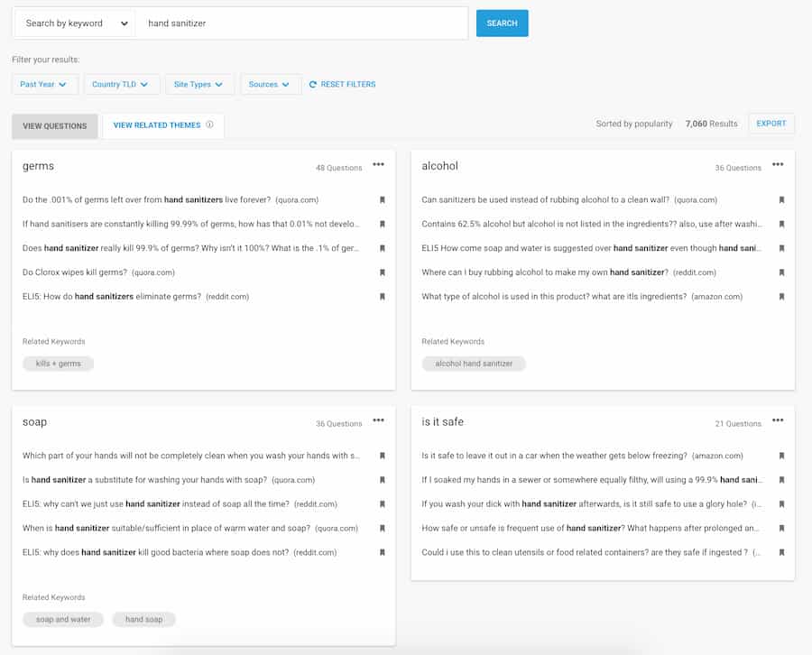
Task: Click the SEARCH button
Action: coord(502,23)
